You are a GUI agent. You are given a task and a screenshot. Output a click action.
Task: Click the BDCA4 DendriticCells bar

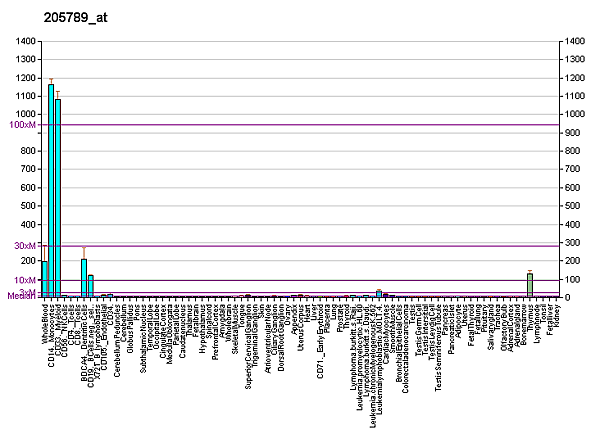pos(84,278)
